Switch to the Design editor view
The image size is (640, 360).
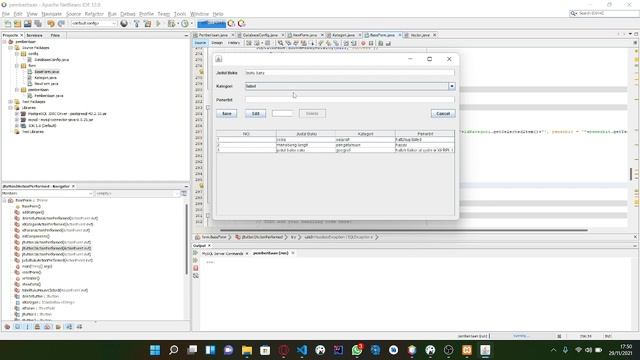pyautogui.click(x=217, y=43)
